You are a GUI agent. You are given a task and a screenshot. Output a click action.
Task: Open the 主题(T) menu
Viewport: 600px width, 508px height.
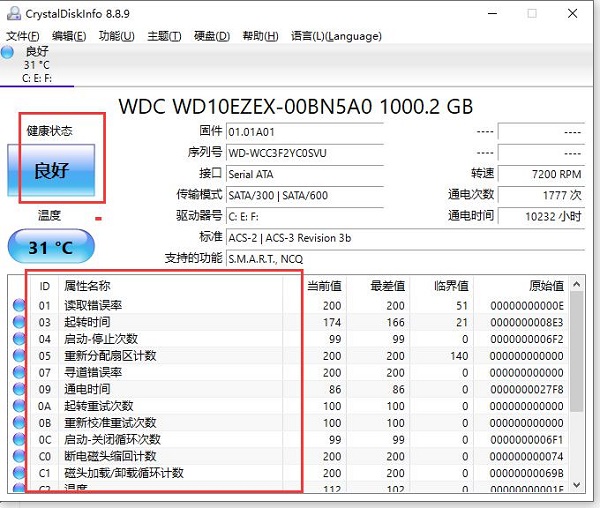tap(164, 36)
